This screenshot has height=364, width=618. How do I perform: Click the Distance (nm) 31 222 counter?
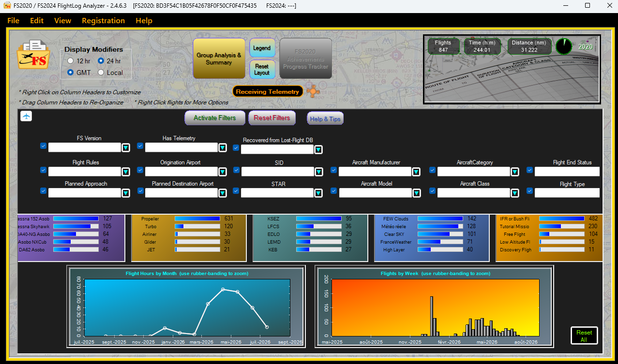tap(529, 46)
